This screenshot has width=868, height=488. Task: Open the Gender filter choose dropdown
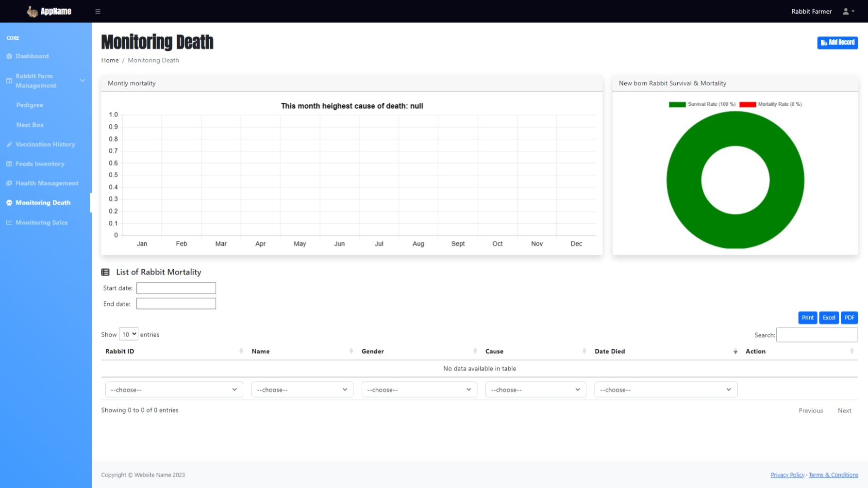coord(419,390)
